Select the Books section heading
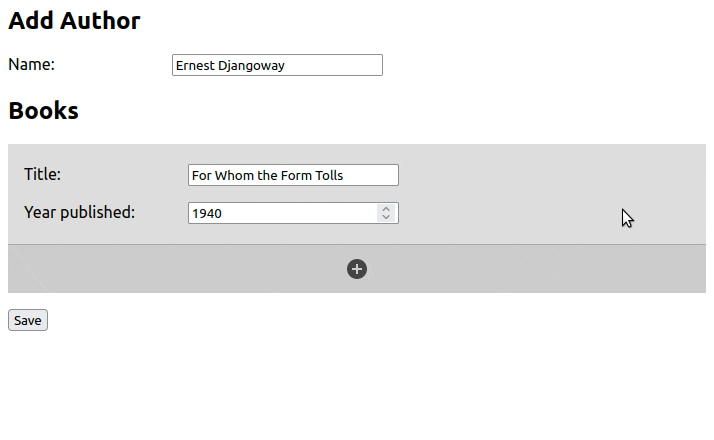Viewport: 714px width, 440px height. 43,110
